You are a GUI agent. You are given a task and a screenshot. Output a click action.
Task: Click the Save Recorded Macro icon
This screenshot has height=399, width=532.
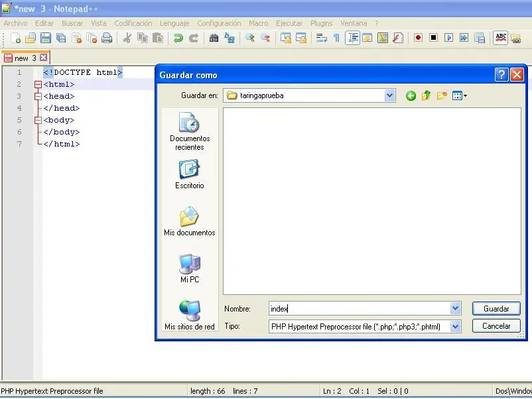(x=480, y=38)
